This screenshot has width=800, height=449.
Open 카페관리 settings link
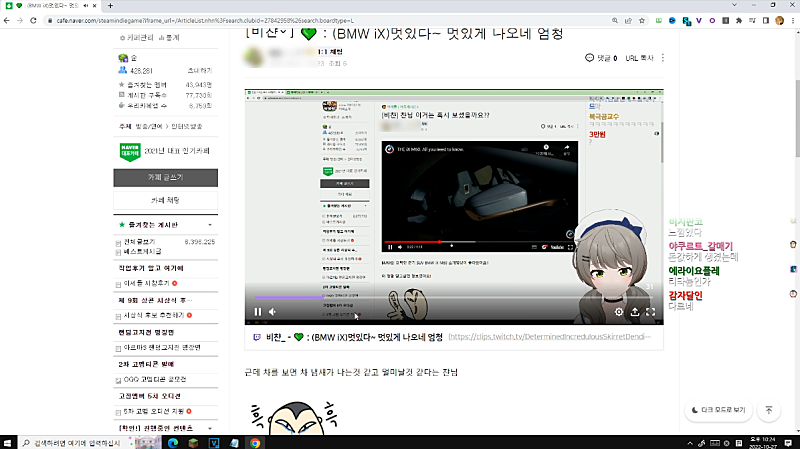pyautogui.click(x=136, y=38)
